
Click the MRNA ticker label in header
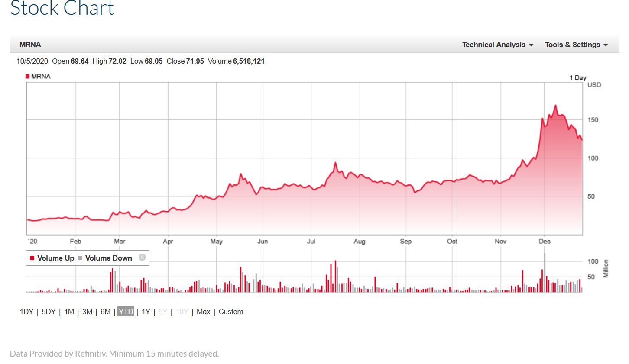click(30, 45)
